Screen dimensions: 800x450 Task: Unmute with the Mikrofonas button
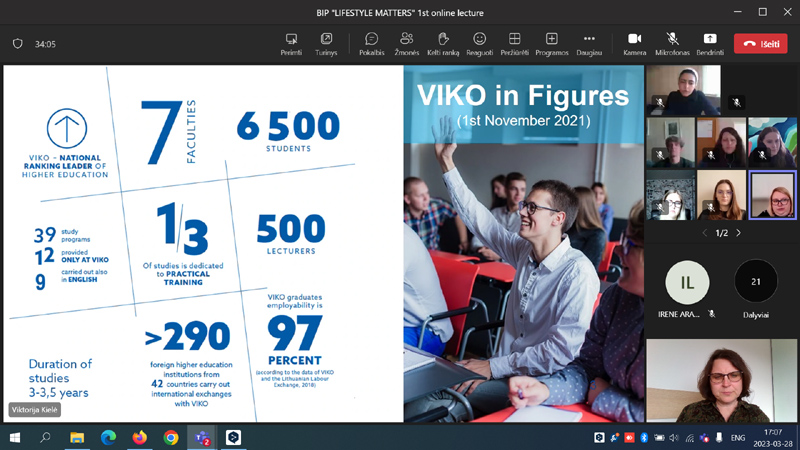pyautogui.click(x=672, y=44)
